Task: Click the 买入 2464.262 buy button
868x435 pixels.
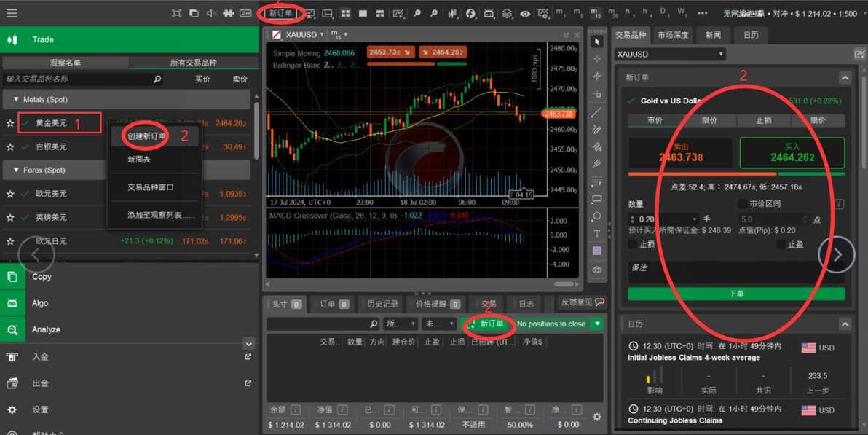Action: 792,153
